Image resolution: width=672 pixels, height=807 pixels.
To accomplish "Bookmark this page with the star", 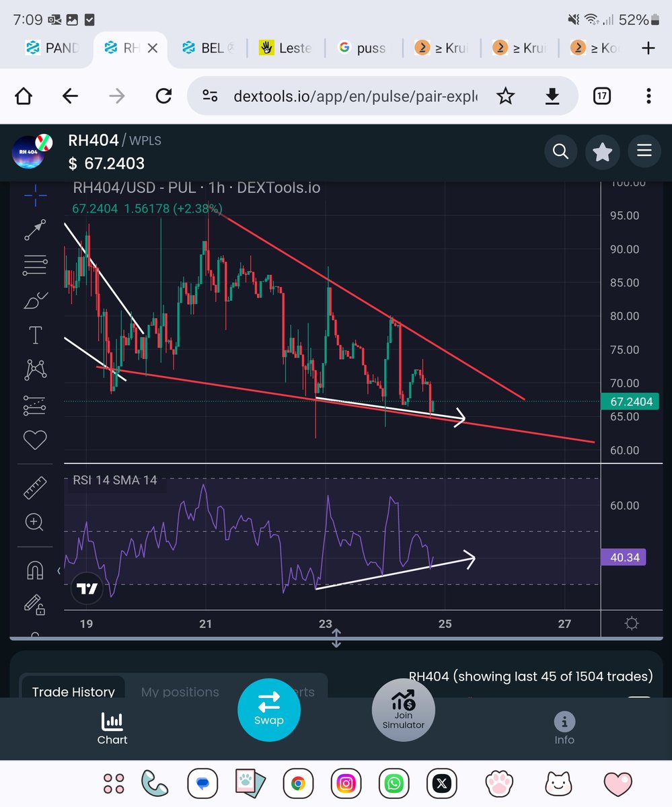I will click(505, 96).
